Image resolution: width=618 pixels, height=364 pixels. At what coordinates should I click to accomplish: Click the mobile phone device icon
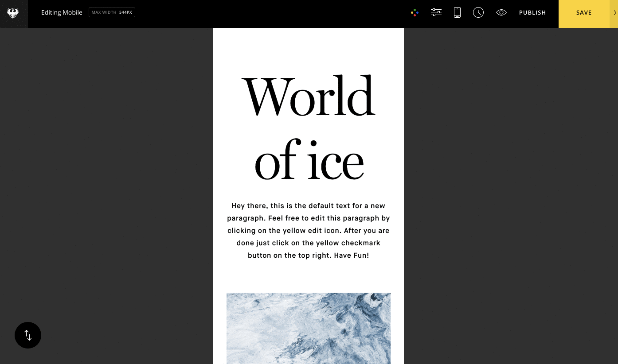click(457, 13)
